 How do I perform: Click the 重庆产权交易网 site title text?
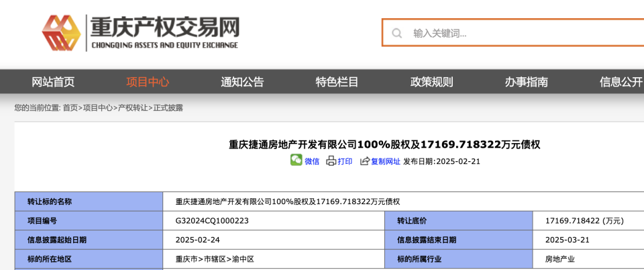click(x=165, y=28)
